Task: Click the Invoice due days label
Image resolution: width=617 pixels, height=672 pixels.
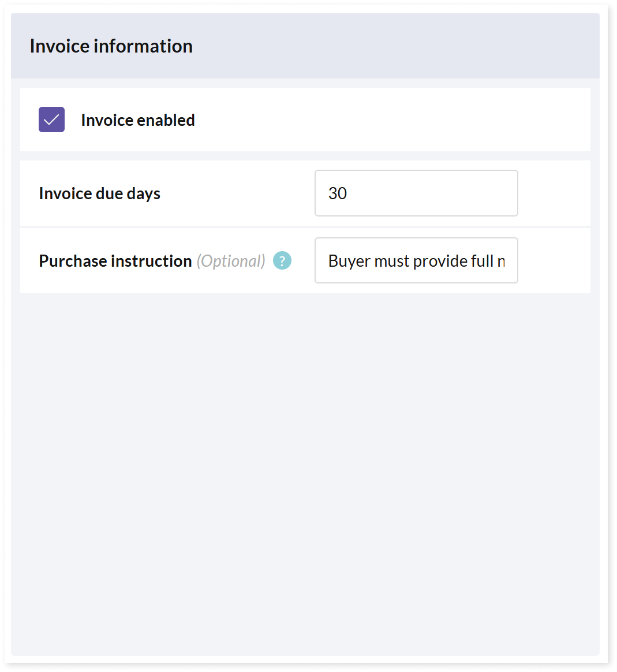Action: click(99, 194)
